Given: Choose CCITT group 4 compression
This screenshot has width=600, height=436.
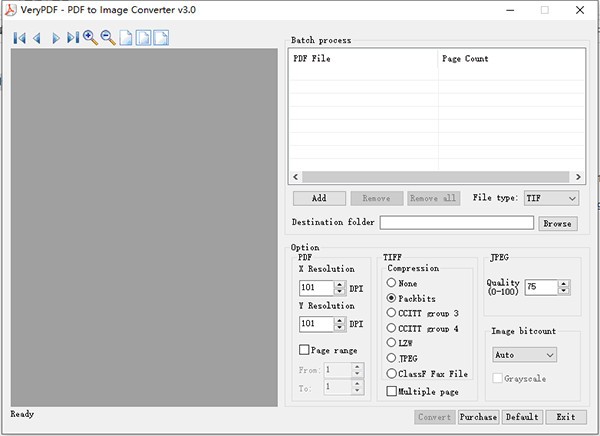Looking at the screenshot, I should tap(392, 328).
